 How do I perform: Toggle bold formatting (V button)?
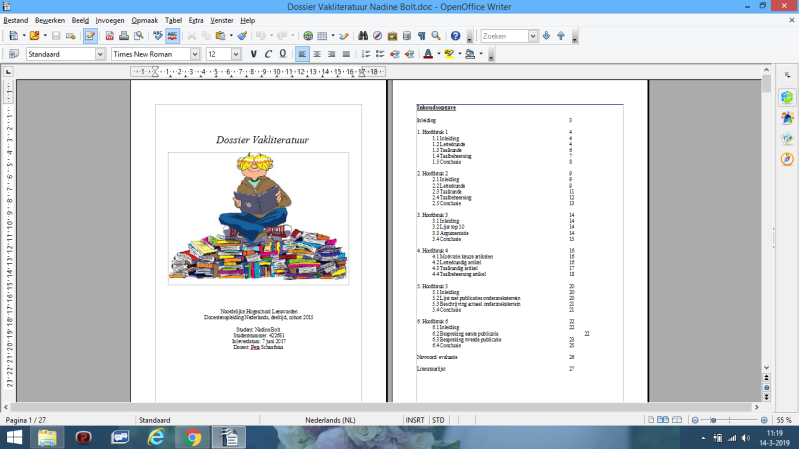pos(254,54)
